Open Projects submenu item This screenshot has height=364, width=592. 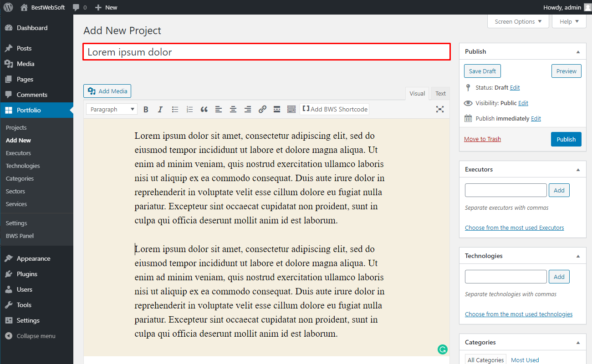point(16,127)
